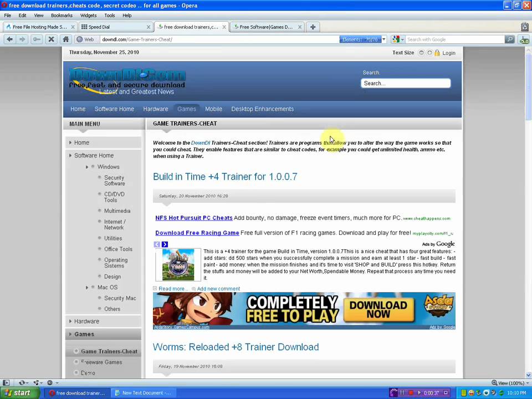Stop loading the page with X button

51,39
